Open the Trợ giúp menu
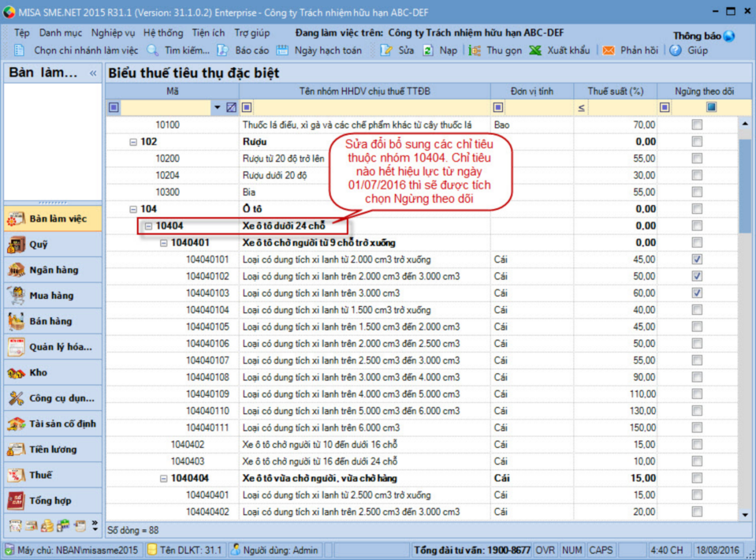 click(252, 33)
